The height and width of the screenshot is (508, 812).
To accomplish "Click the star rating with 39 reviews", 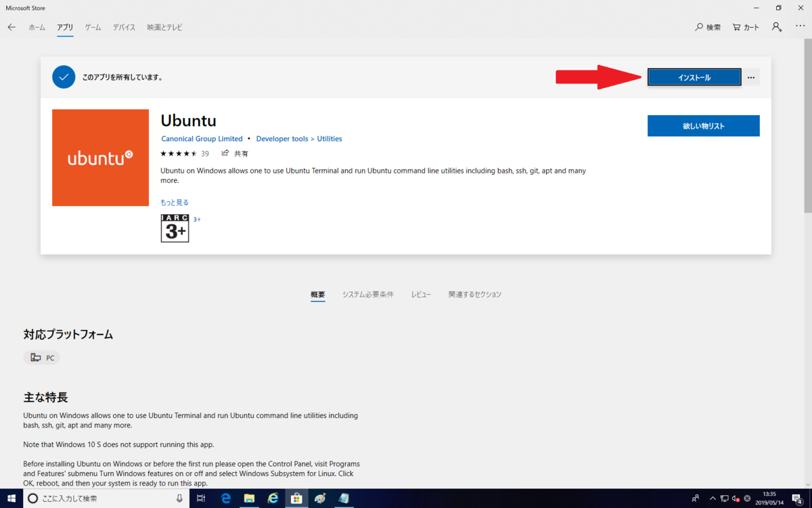I will [185, 154].
